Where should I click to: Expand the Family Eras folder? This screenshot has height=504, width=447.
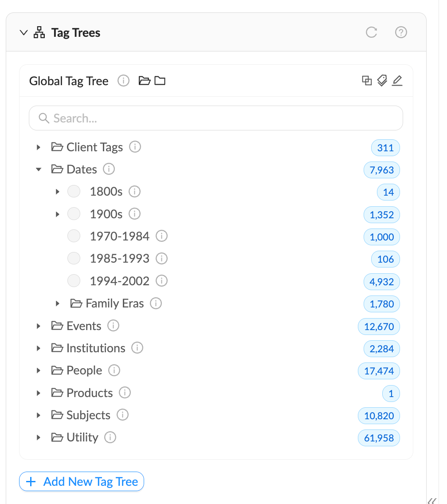[x=58, y=303]
